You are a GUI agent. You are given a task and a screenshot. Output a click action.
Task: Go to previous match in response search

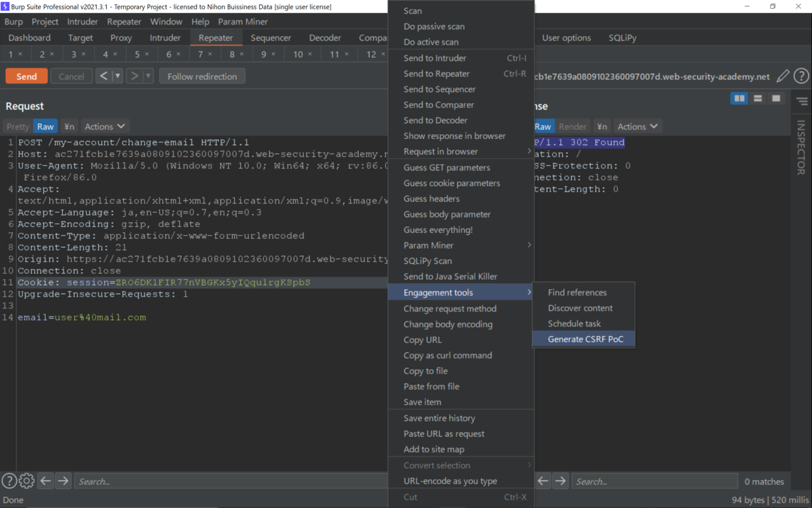tap(543, 481)
